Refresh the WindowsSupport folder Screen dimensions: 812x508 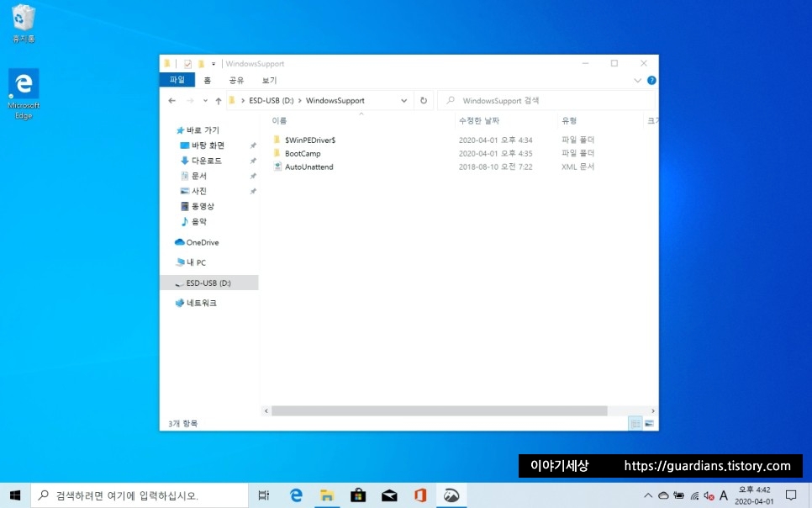point(424,101)
